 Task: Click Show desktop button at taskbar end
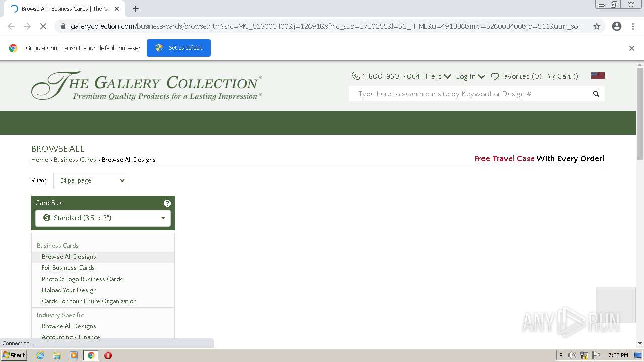(638, 355)
